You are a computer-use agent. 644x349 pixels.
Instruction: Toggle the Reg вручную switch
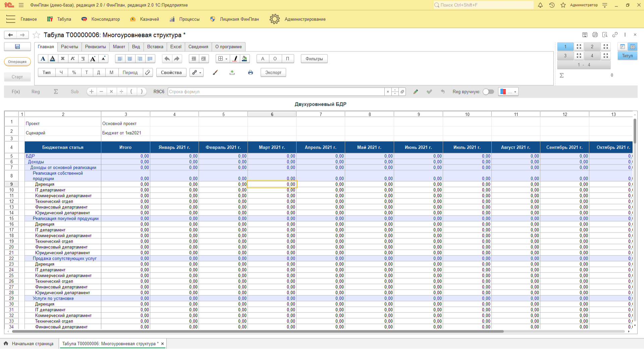click(488, 92)
